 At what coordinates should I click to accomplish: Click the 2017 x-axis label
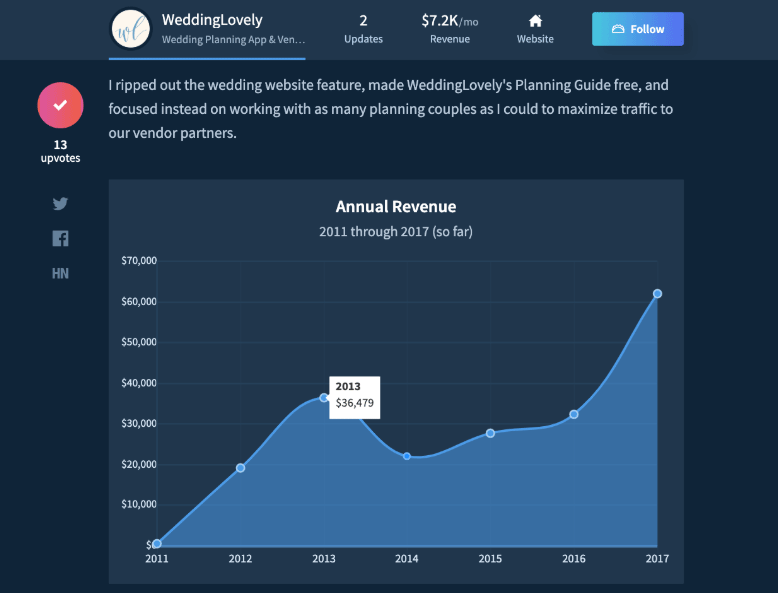pos(657,559)
